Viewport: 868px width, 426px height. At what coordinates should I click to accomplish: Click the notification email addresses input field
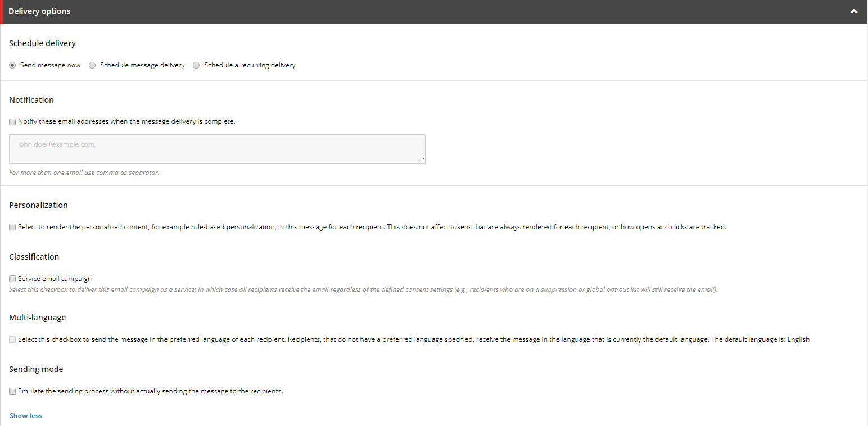217,148
